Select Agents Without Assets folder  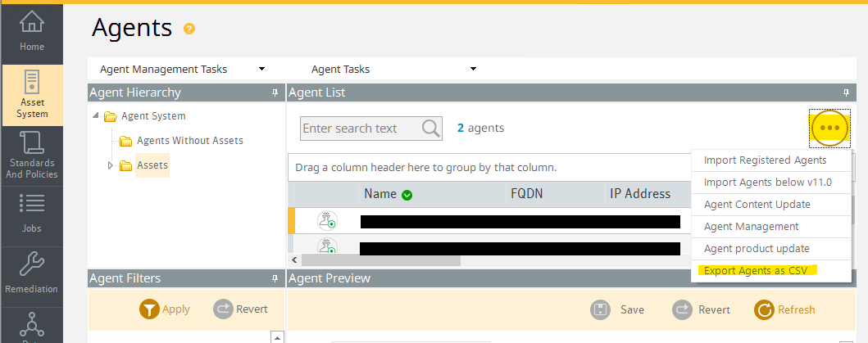[189, 140]
